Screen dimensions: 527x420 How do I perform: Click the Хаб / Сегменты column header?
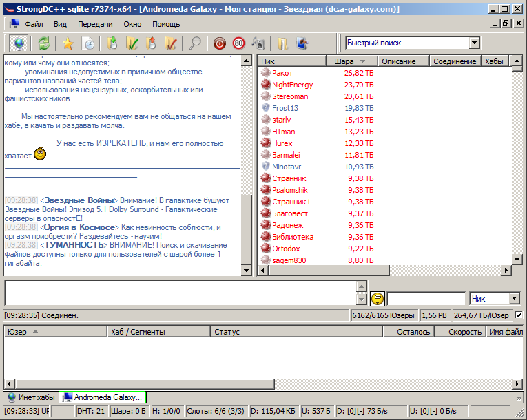coord(158,332)
